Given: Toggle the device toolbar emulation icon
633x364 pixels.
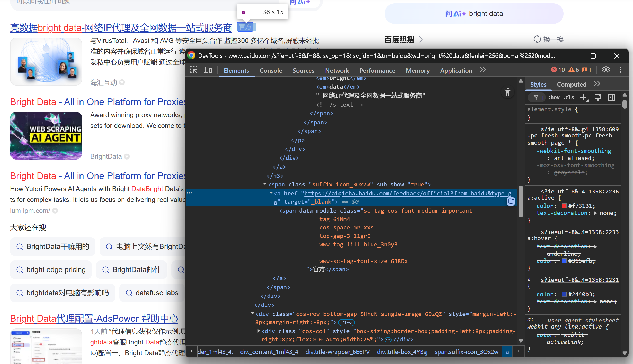Looking at the screenshot, I should [x=208, y=70].
